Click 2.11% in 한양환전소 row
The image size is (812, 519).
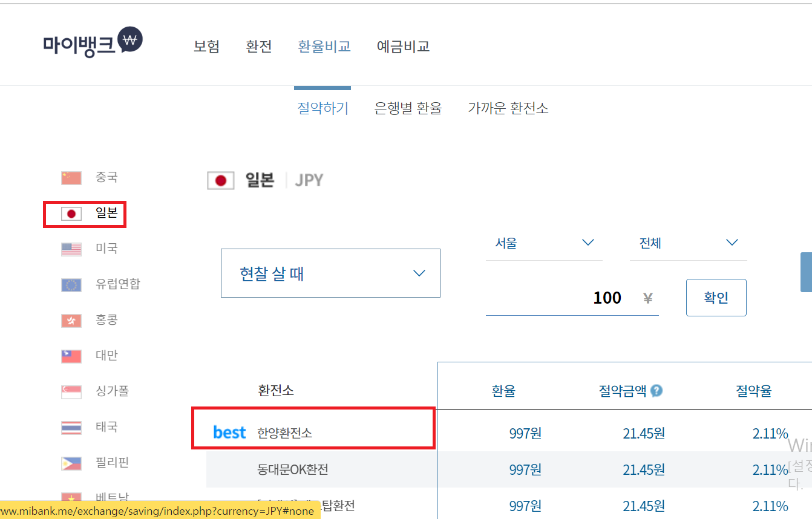click(770, 434)
